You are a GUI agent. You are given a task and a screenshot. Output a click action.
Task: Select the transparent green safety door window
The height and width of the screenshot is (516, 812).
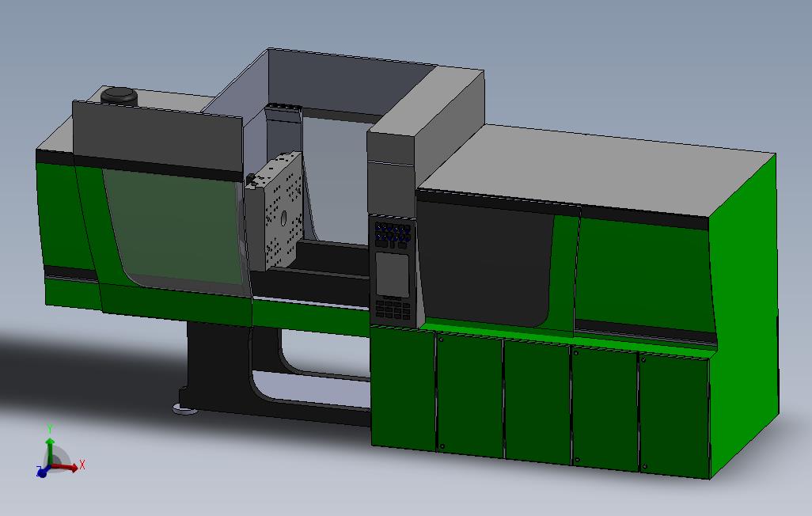click(x=173, y=228)
